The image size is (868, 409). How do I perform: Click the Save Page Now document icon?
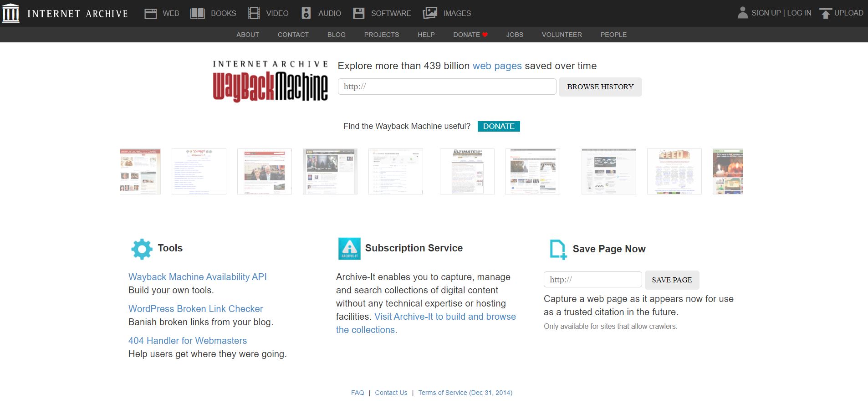558,250
